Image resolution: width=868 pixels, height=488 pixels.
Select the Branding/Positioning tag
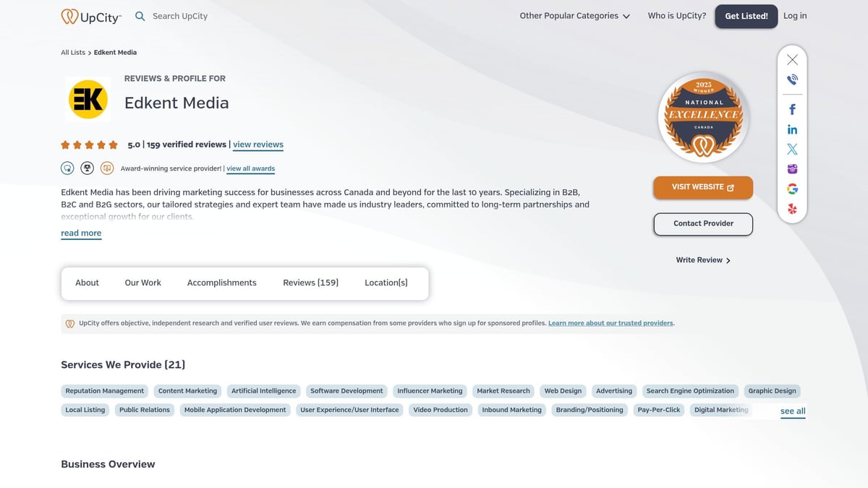click(x=590, y=410)
